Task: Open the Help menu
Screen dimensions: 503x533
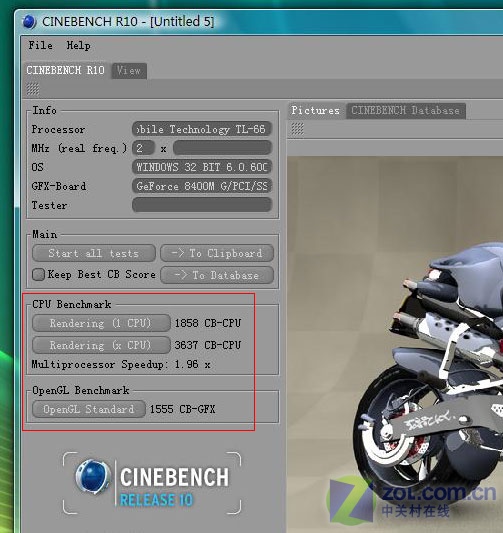Action: 79,45
